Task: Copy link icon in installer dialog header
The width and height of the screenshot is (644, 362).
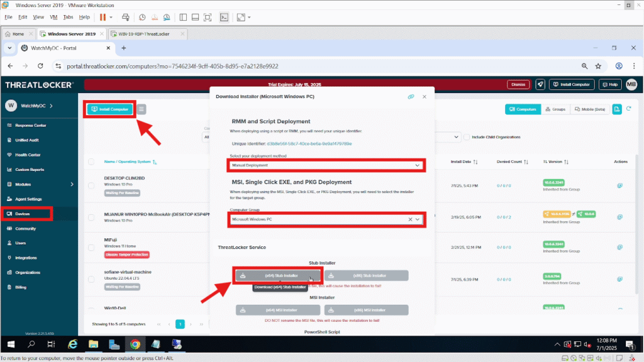Action: tap(411, 97)
